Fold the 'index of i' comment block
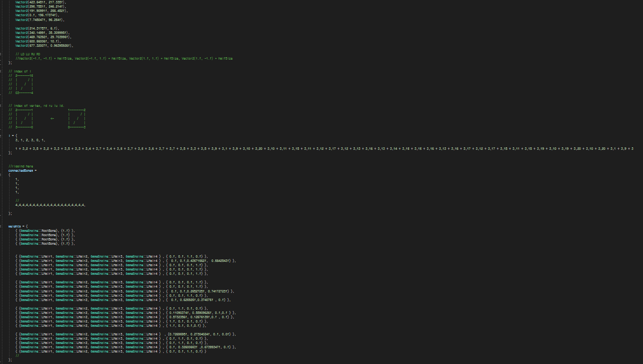The height and width of the screenshot is (364, 643). click(x=3, y=71)
